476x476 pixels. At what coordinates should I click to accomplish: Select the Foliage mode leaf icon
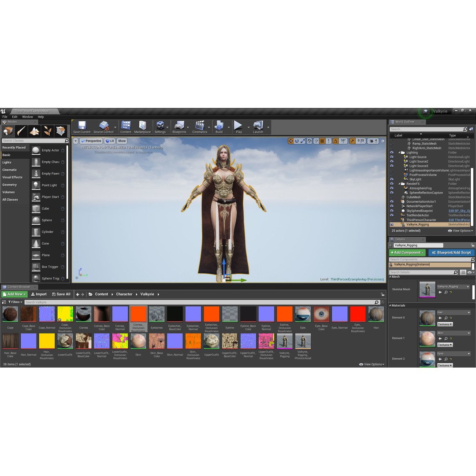[47, 131]
